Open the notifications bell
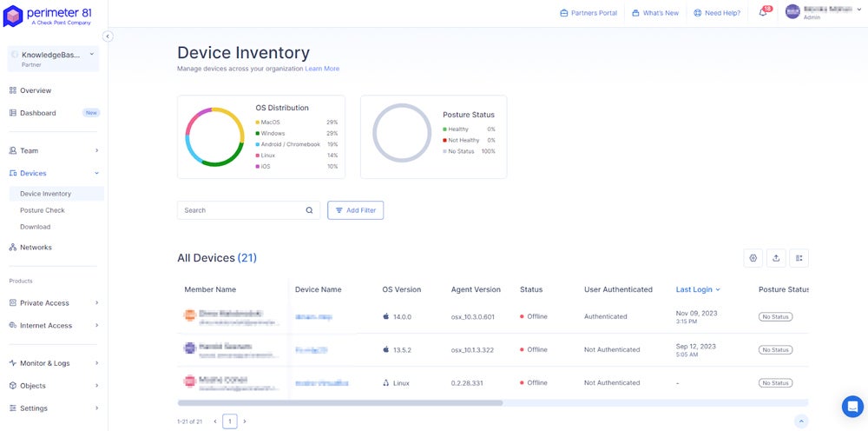This screenshot has width=868, height=431. point(763,13)
